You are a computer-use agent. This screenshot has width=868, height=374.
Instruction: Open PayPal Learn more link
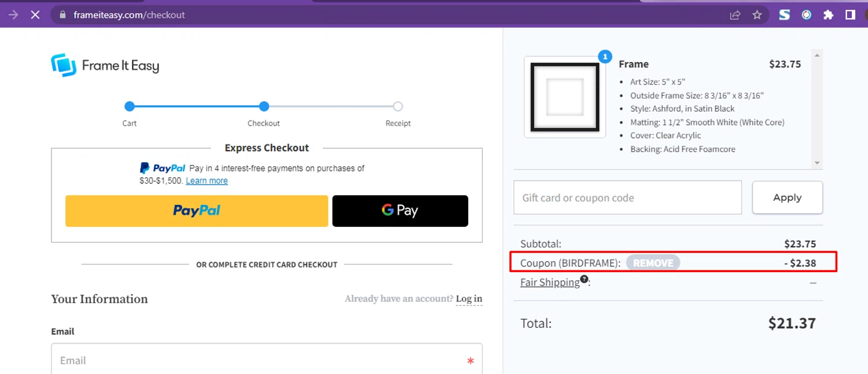tap(207, 181)
